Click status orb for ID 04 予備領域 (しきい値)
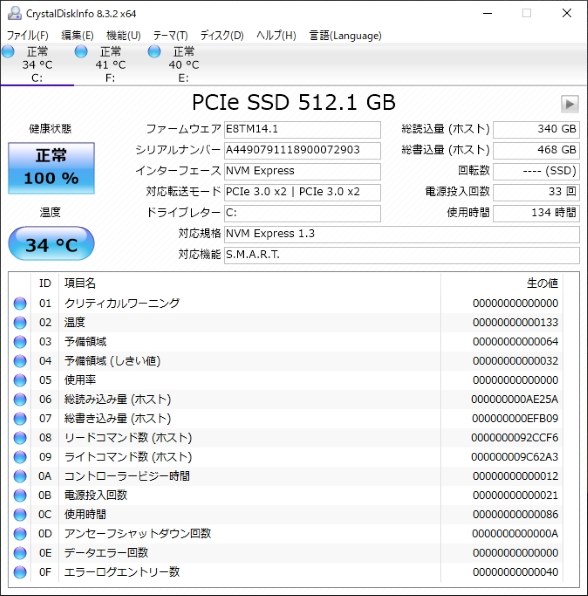Viewport: 588px width, 596px height. click(20, 361)
